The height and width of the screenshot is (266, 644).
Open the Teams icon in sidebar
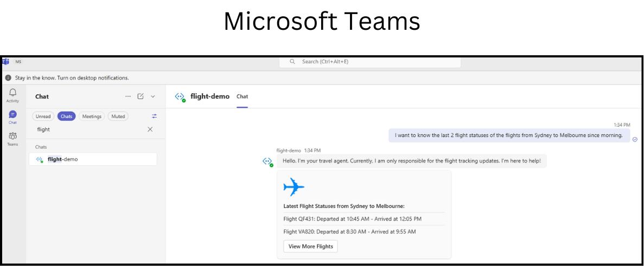pyautogui.click(x=12, y=139)
